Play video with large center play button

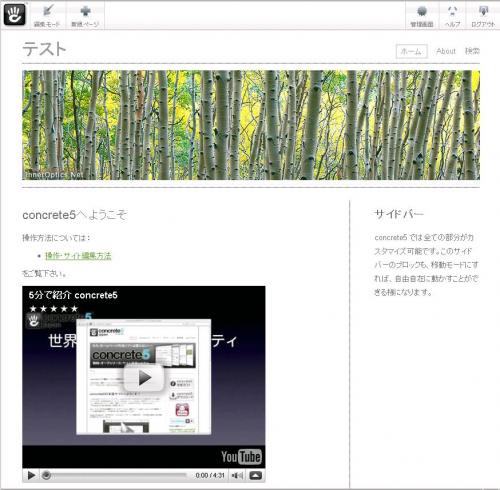tap(144, 378)
